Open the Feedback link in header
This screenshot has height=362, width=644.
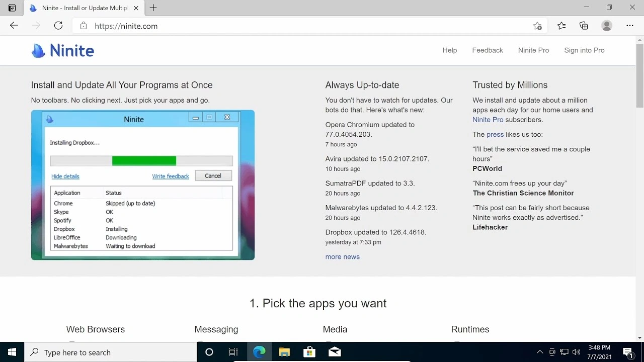click(x=488, y=50)
